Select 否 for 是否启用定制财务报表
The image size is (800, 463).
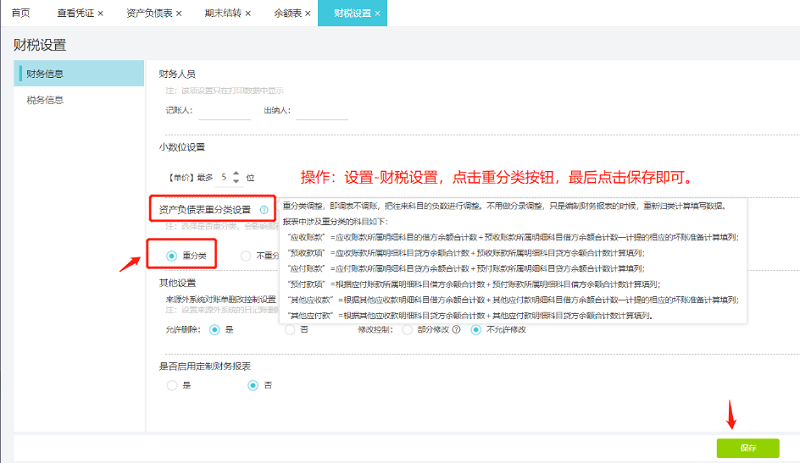[x=253, y=385]
